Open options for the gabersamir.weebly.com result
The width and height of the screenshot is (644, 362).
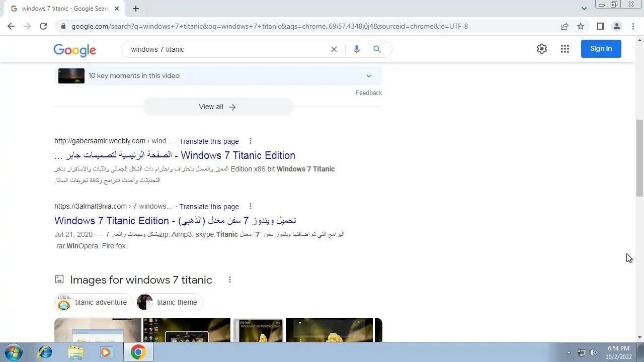click(250, 141)
